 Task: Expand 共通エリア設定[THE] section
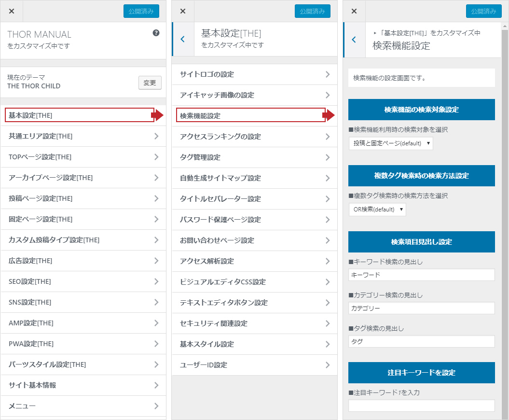[x=83, y=136]
